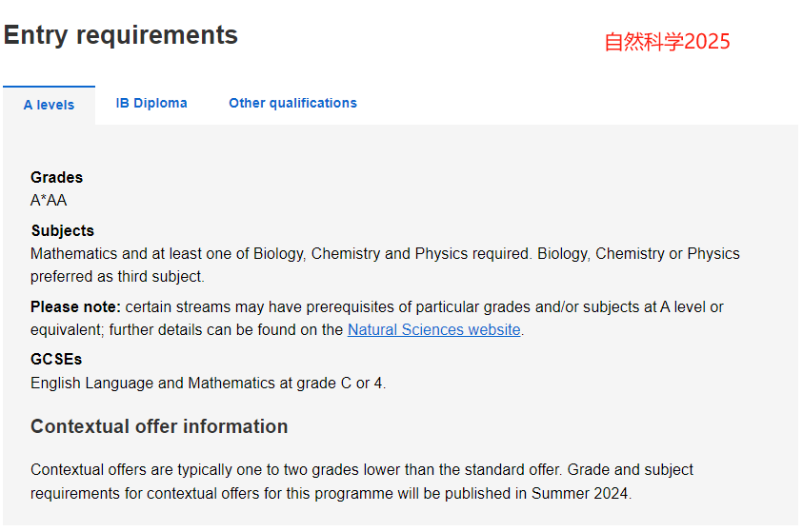
Task: Click the 'English Language and Mathematics' GCSE line
Action: [152, 383]
